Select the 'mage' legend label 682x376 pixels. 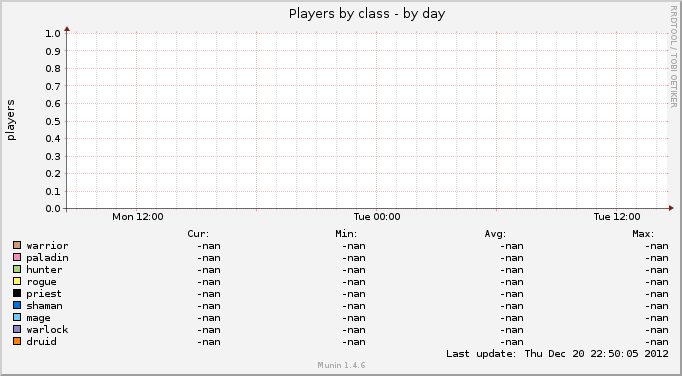38,319
